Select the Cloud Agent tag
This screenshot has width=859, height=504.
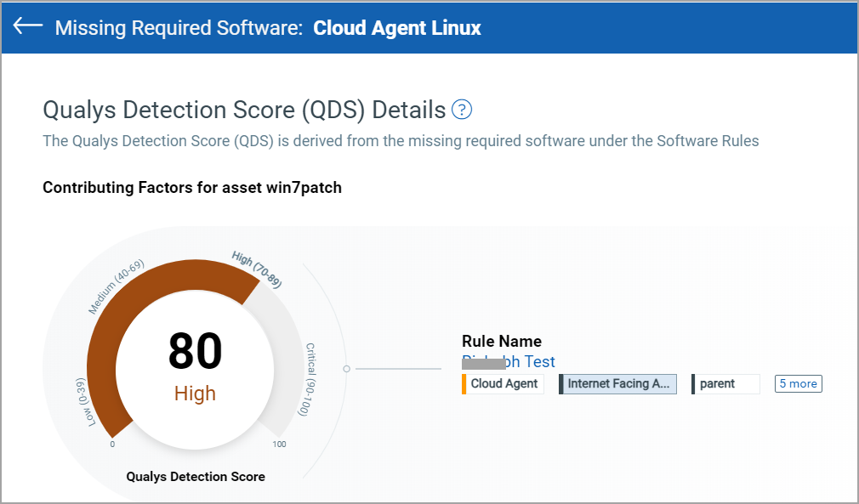click(x=503, y=383)
